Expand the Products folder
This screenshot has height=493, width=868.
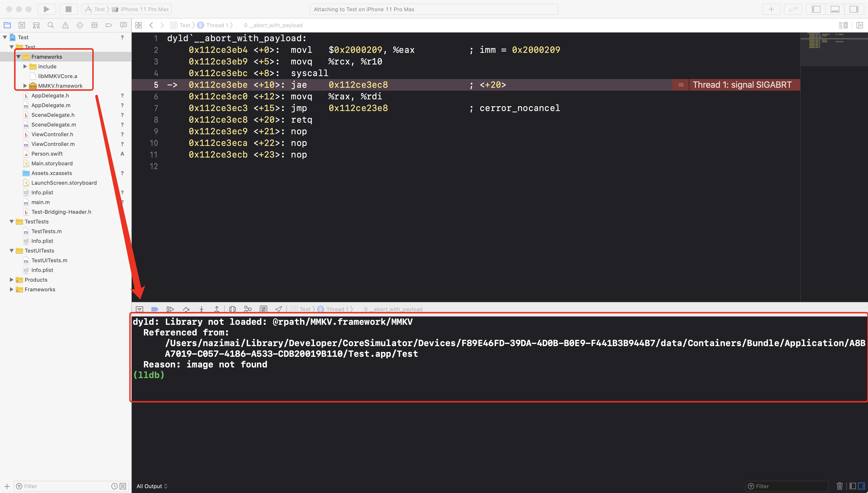11,280
